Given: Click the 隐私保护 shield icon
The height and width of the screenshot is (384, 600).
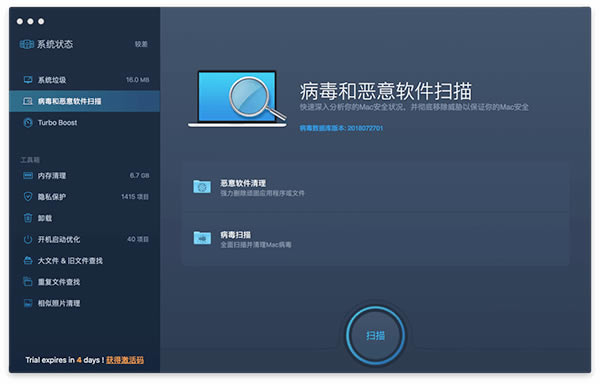Looking at the screenshot, I should click(x=28, y=197).
